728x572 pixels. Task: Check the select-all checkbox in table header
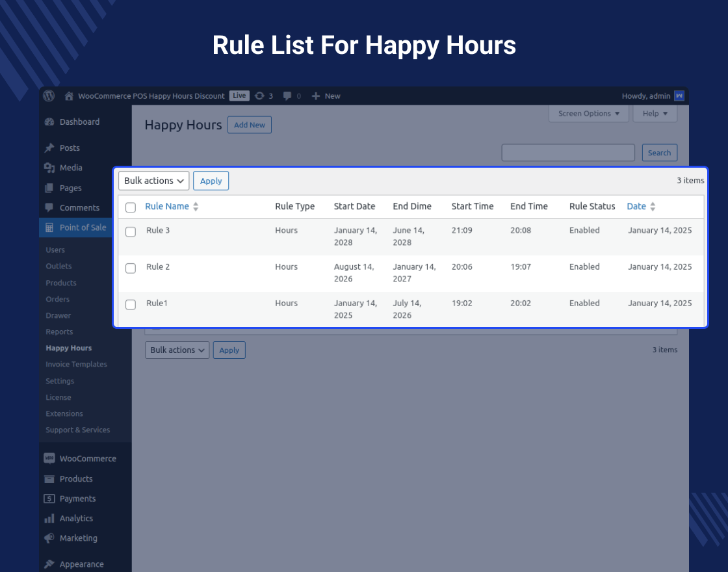pos(130,207)
